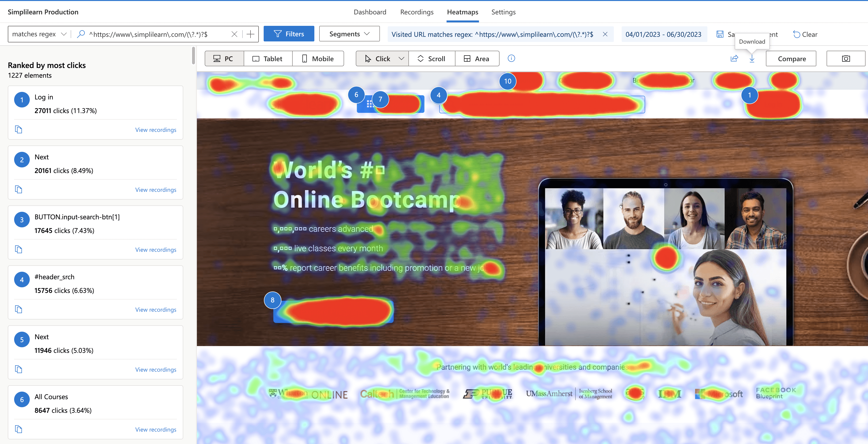Viewport: 868px width, 444px height.
Task: Clear the URL regex text with the X icon
Action: (234, 34)
